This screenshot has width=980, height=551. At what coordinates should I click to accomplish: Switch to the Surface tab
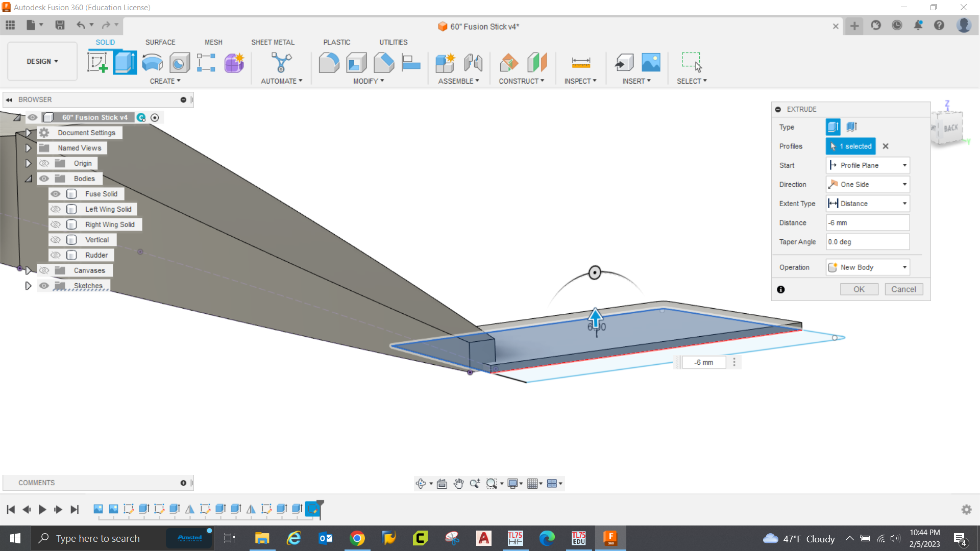[160, 42]
